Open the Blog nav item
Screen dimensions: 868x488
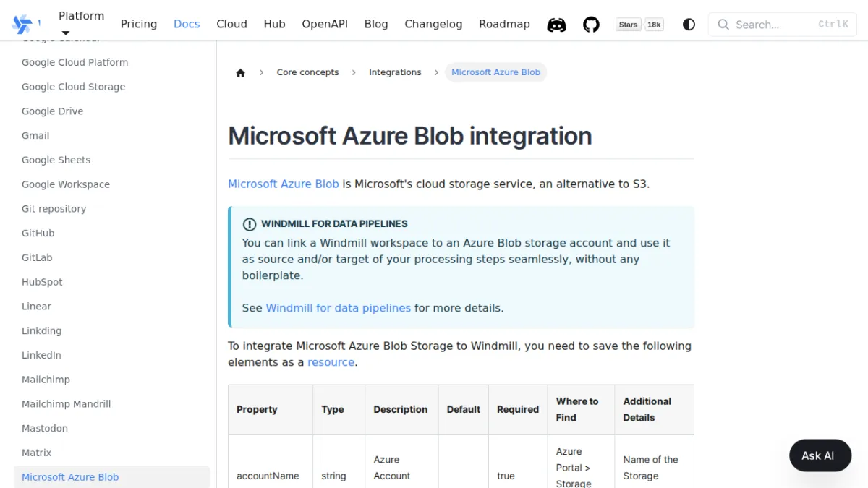pyautogui.click(x=376, y=24)
